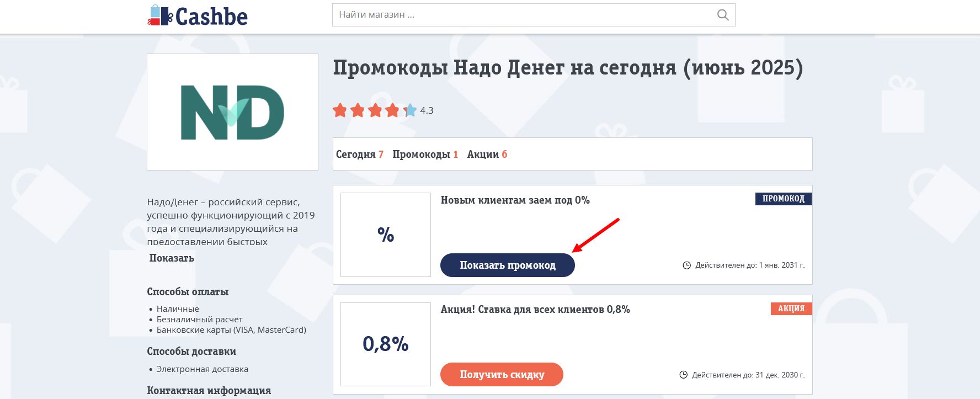Select the 'Акции 6' tab
This screenshot has height=399, width=980.
(487, 155)
